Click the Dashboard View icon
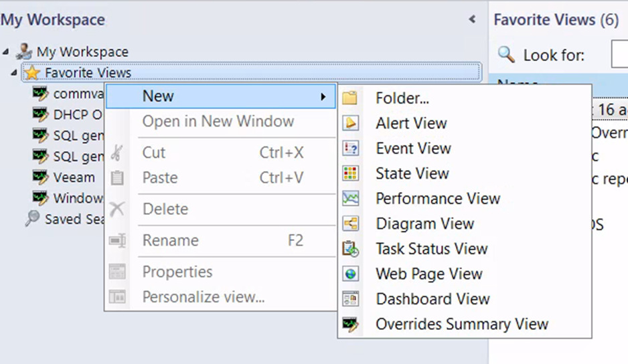628x364 pixels. coord(350,298)
